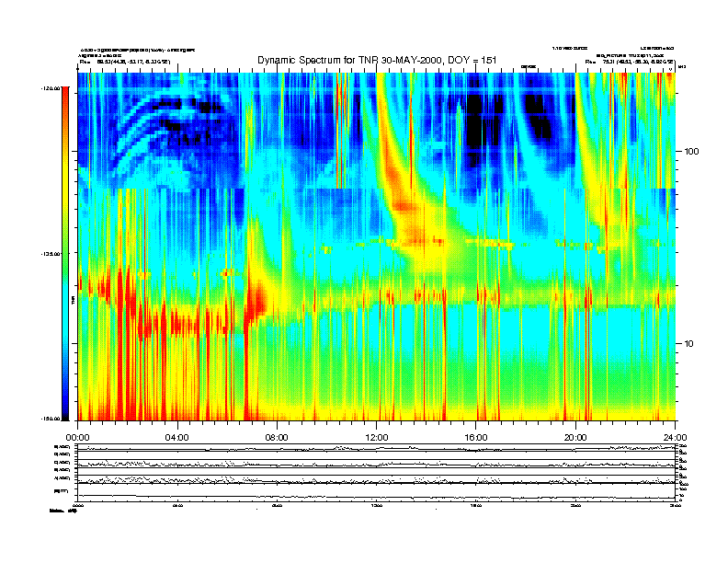Click the 24:00 time axis label
The width and height of the screenshot is (728, 563).
coord(675,438)
